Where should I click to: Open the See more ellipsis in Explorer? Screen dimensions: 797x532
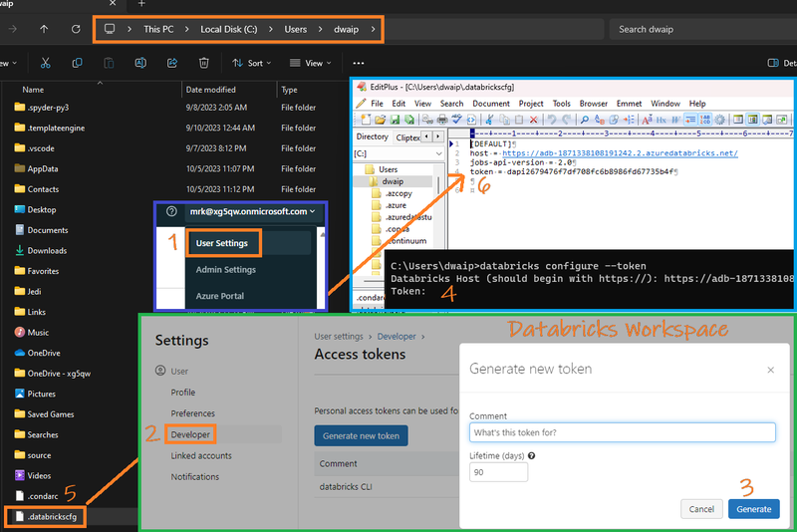359,63
